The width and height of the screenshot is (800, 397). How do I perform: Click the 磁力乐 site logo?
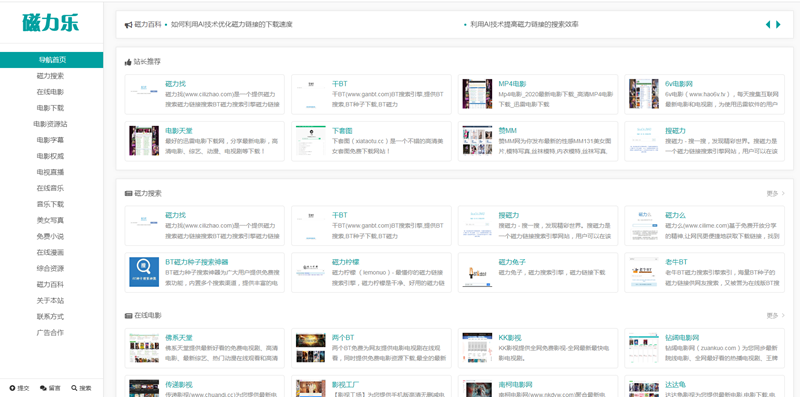[x=51, y=22]
